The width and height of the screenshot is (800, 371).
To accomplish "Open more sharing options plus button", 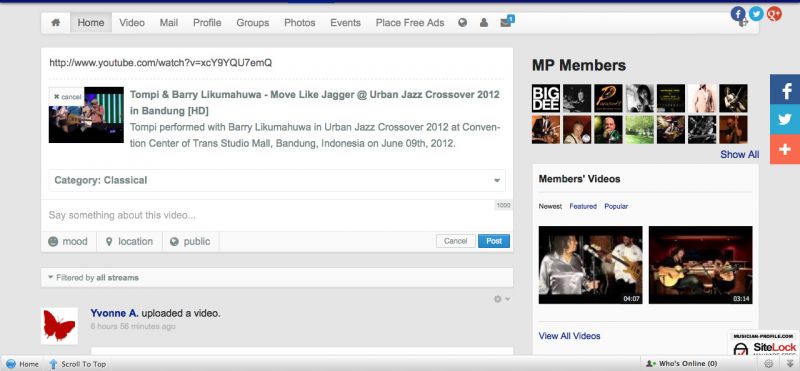I will tap(785, 150).
